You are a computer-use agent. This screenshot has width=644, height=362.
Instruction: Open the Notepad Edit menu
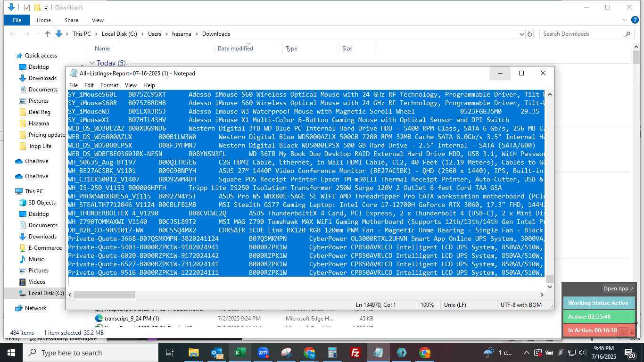[89, 85]
